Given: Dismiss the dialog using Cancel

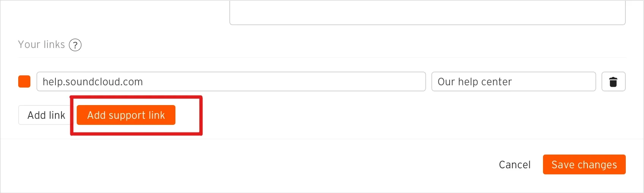Looking at the screenshot, I should click(515, 164).
